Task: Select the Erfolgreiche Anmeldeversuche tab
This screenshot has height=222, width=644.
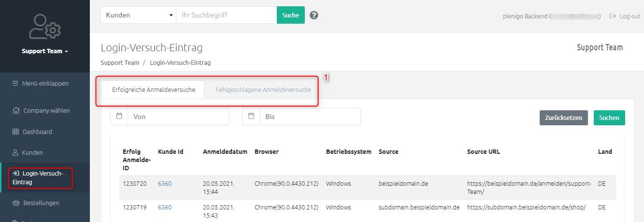Action: point(153,90)
